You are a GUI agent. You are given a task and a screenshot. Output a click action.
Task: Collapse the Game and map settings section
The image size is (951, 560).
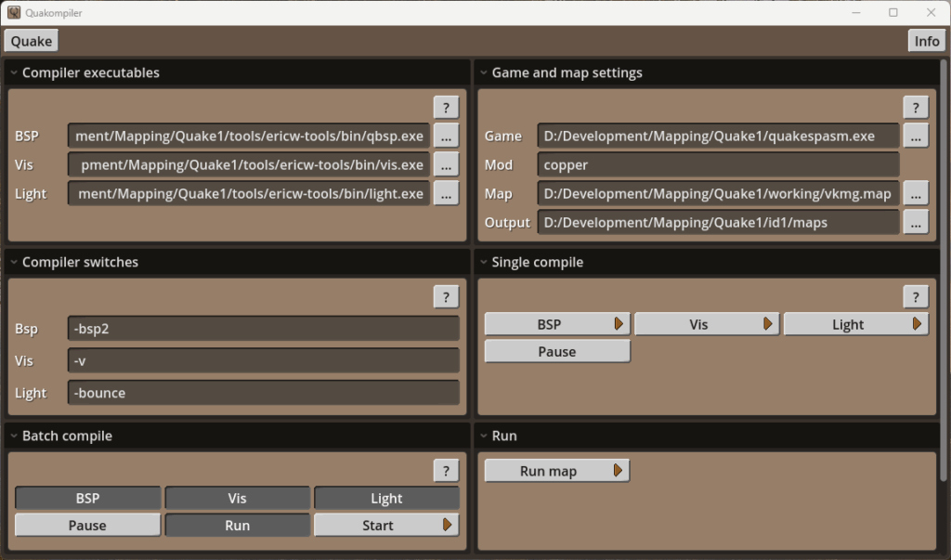click(484, 73)
